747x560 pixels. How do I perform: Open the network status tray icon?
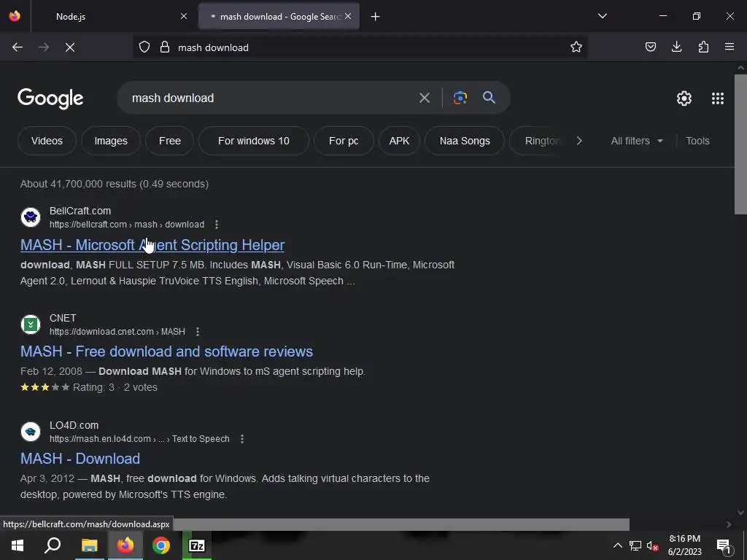(635, 545)
